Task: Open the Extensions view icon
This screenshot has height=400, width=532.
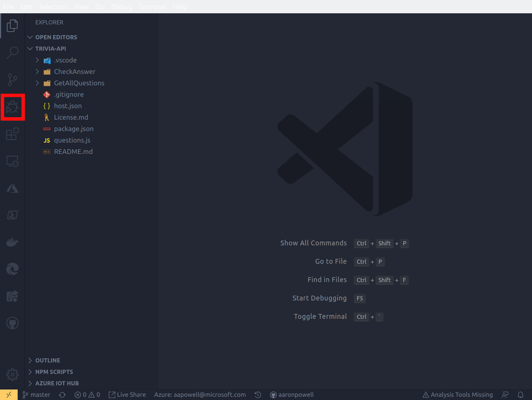Action: pyautogui.click(x=12, y=134)
